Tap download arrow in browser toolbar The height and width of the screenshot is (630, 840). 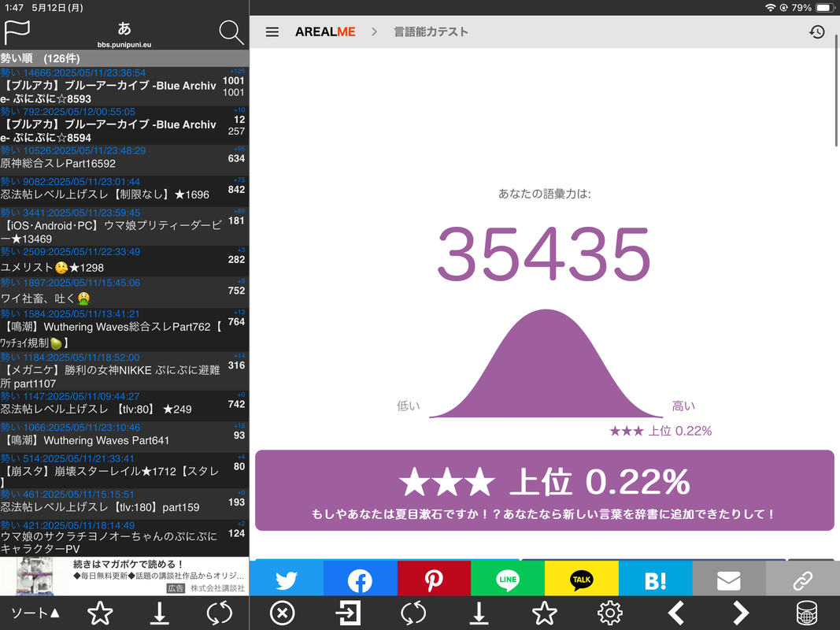[479, 613]
